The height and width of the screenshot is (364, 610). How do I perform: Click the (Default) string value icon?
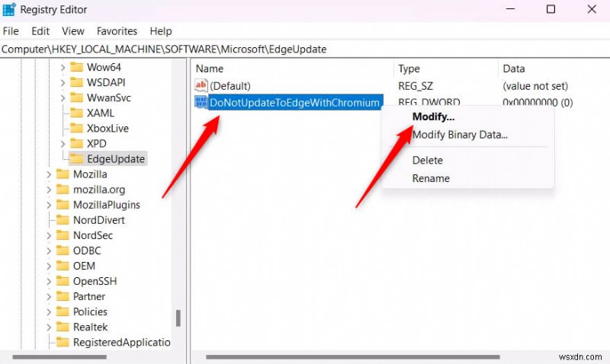[201, 85]
